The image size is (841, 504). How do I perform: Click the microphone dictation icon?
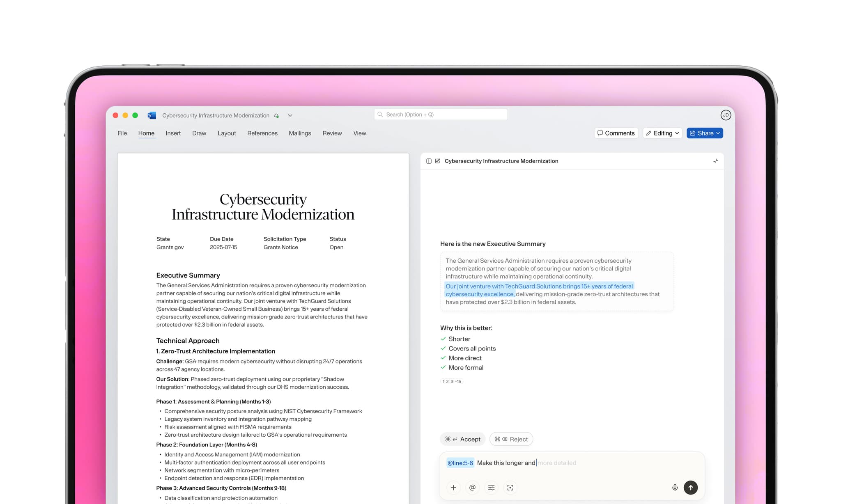[x=675, y=488]
